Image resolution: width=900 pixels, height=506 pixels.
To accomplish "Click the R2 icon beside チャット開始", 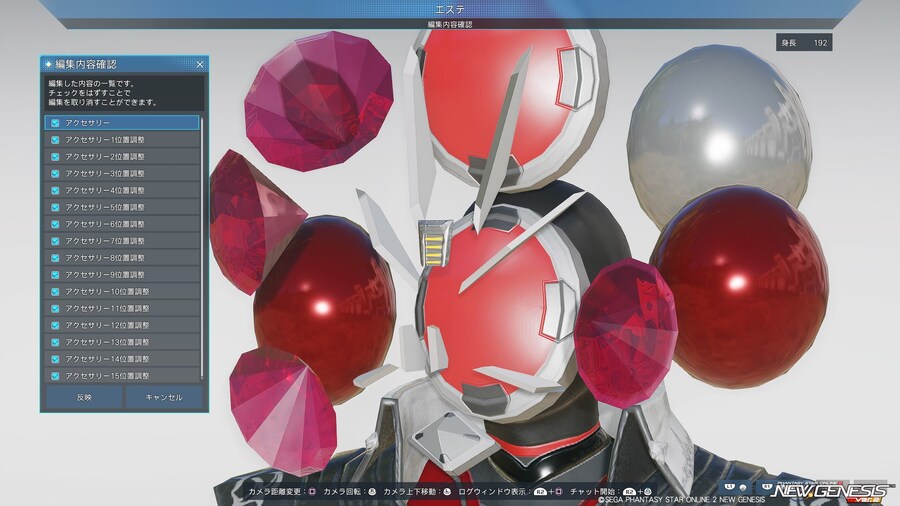I will pyautogui.click(x=630, y=492).
